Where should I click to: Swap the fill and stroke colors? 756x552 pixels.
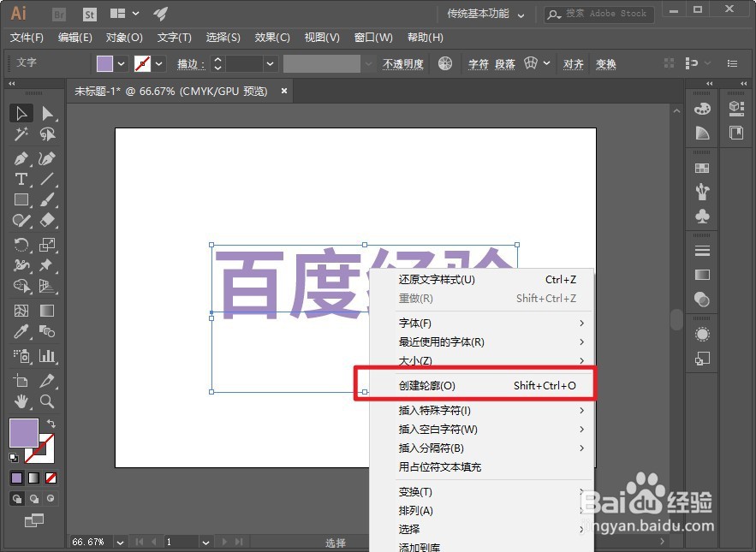pos(52,423)
